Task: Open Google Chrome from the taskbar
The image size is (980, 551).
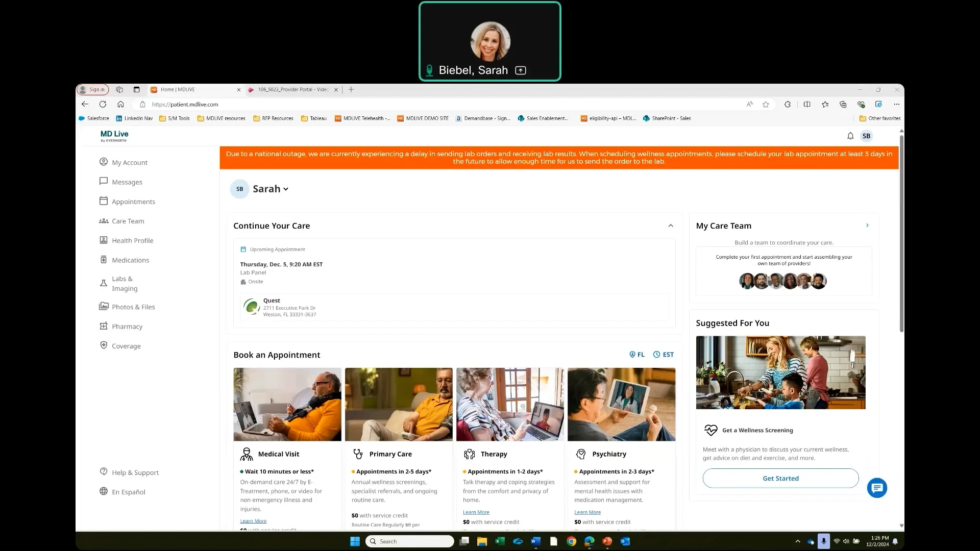Action: tap(571, 541)
